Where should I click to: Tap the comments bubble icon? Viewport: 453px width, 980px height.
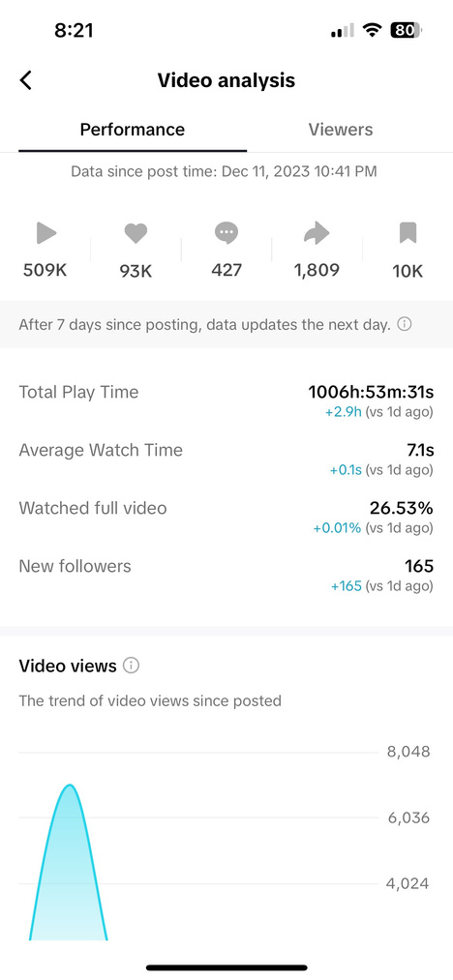[226, 234]
